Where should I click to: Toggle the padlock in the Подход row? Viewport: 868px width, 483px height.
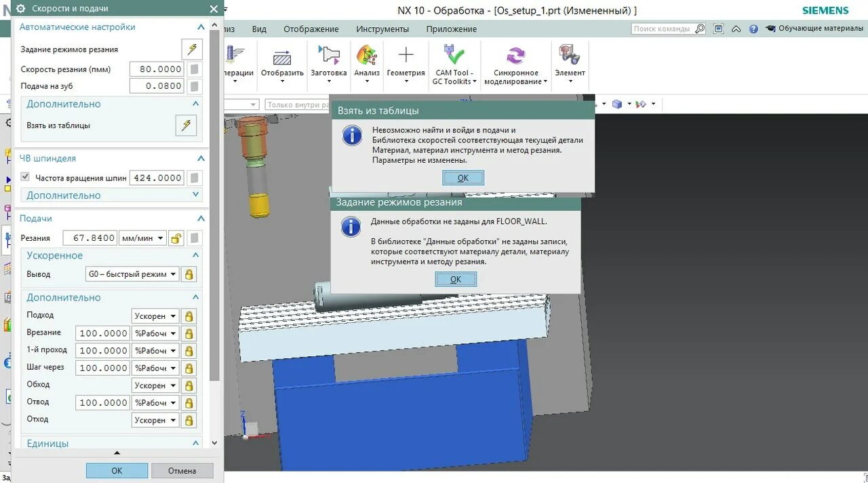coord(189,316)
